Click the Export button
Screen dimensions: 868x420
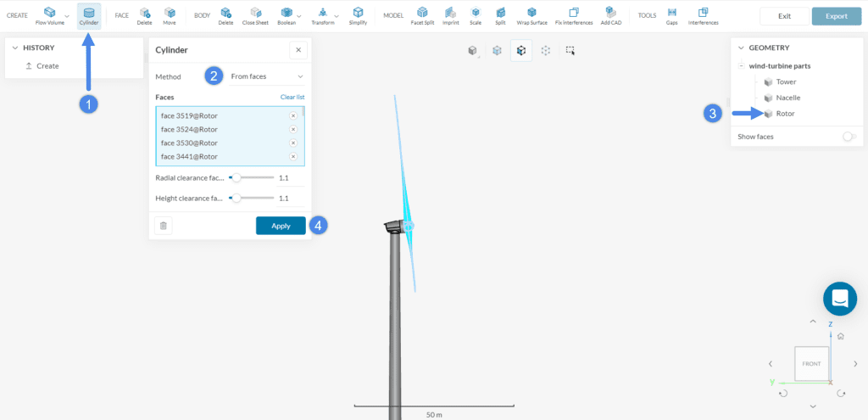[837, 16]
